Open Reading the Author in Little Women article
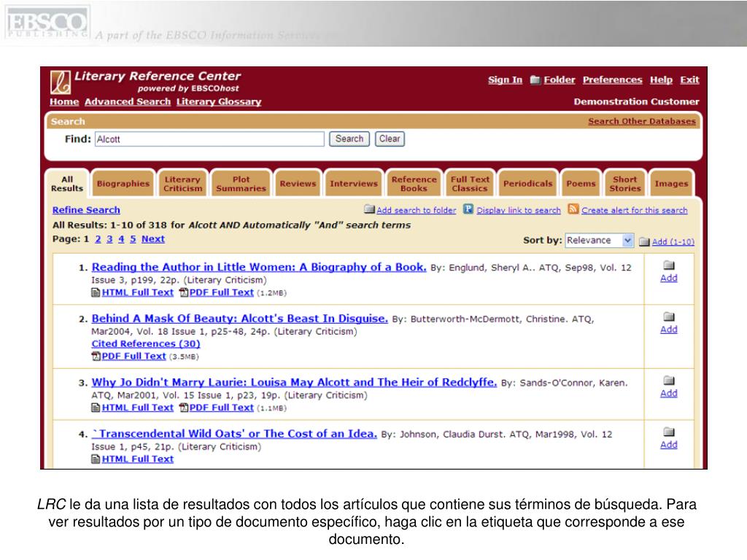This screenshot has width=747, height=560. [259, 267]
